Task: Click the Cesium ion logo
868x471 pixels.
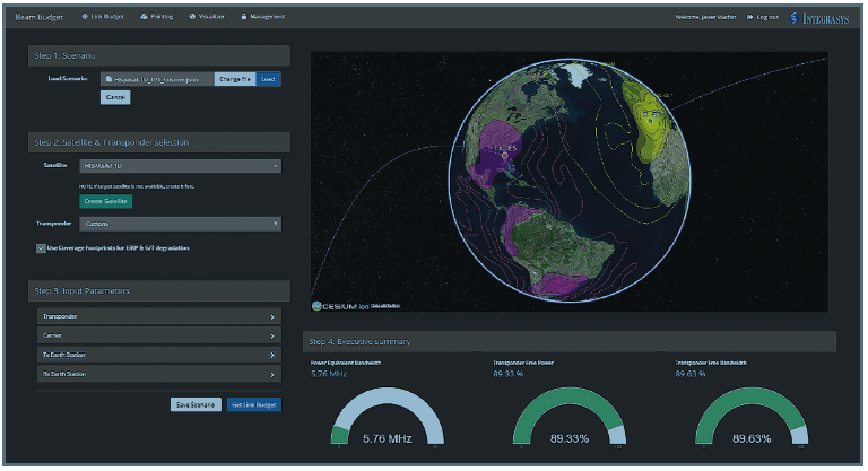Action: coord(341,307)
